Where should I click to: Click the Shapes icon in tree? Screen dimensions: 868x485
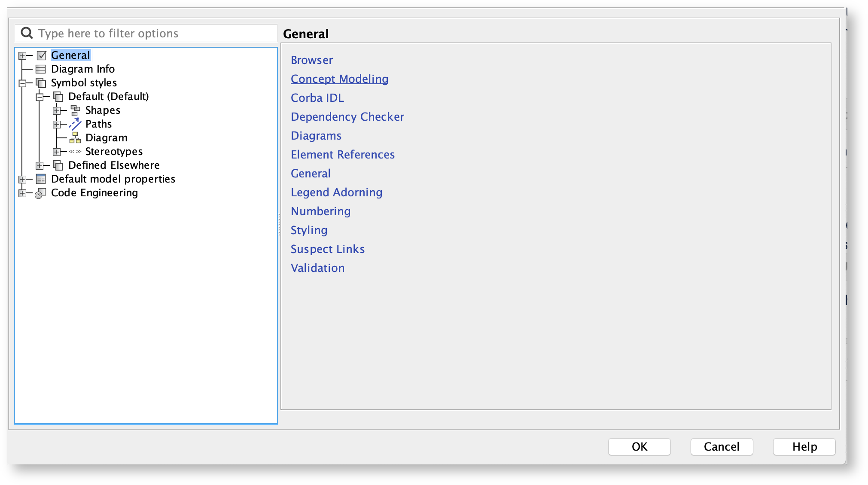[75, 110]
